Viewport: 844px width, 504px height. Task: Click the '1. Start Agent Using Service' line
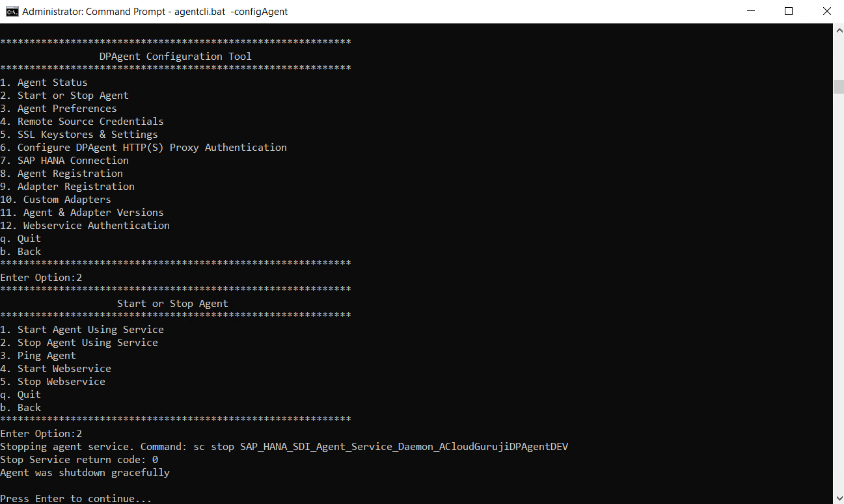(x=82, y=330)
